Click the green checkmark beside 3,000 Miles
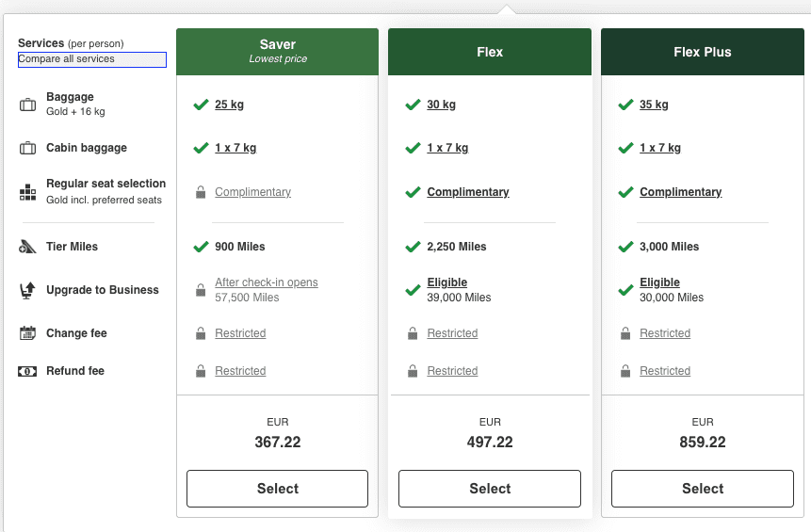Image resolution: width=811 pixels, height=532 pixels. point(625,247)
